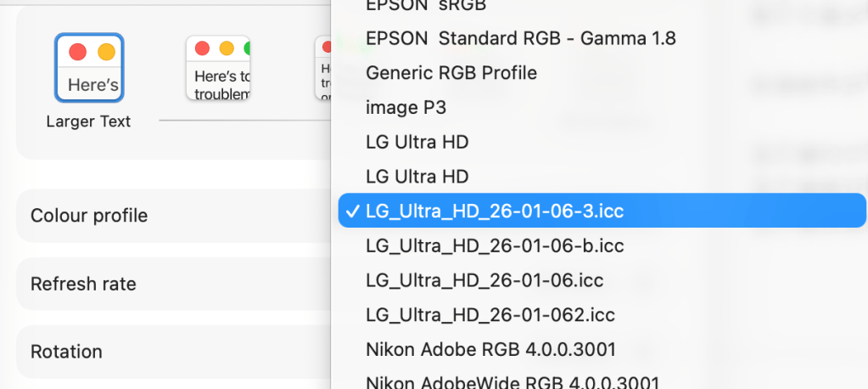This screenshot has width=868, height=389.
Task: Select the Larger Text resolution thumbnail
Action: tap(89, 67)
